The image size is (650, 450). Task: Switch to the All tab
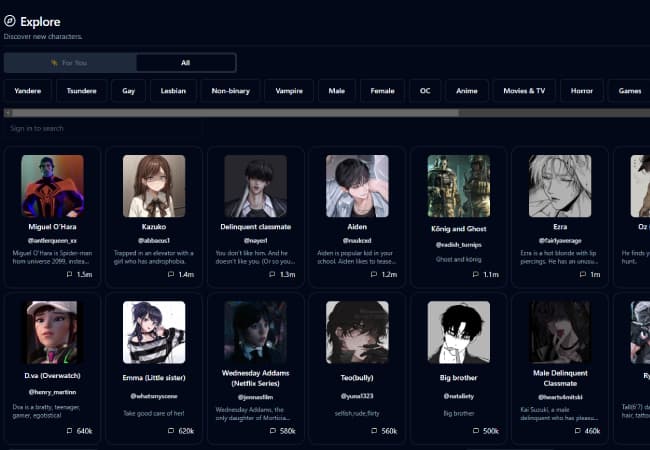[x=186, y=63]
